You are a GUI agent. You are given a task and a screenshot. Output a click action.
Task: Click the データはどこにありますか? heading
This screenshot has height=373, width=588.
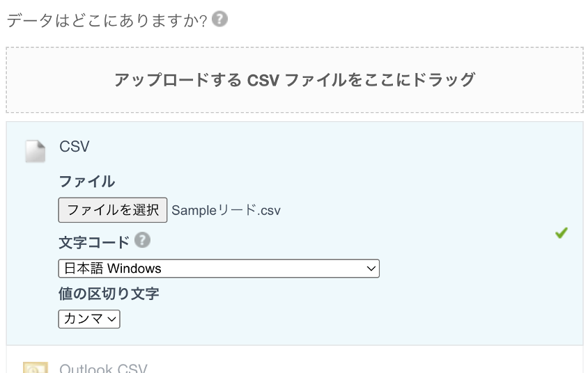(x=107, y=20)
